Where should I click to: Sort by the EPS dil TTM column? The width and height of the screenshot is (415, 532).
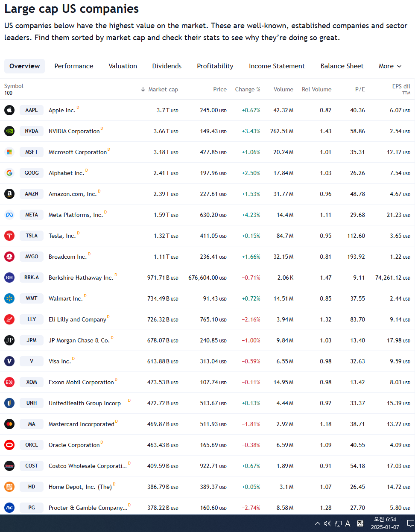click(401, 89)
